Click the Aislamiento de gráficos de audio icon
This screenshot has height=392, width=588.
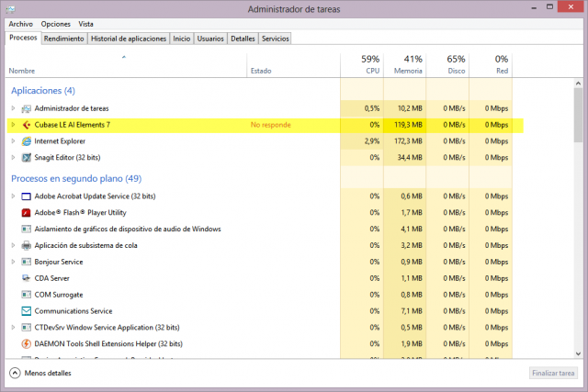pyautogui.click(x=27, y=229)
